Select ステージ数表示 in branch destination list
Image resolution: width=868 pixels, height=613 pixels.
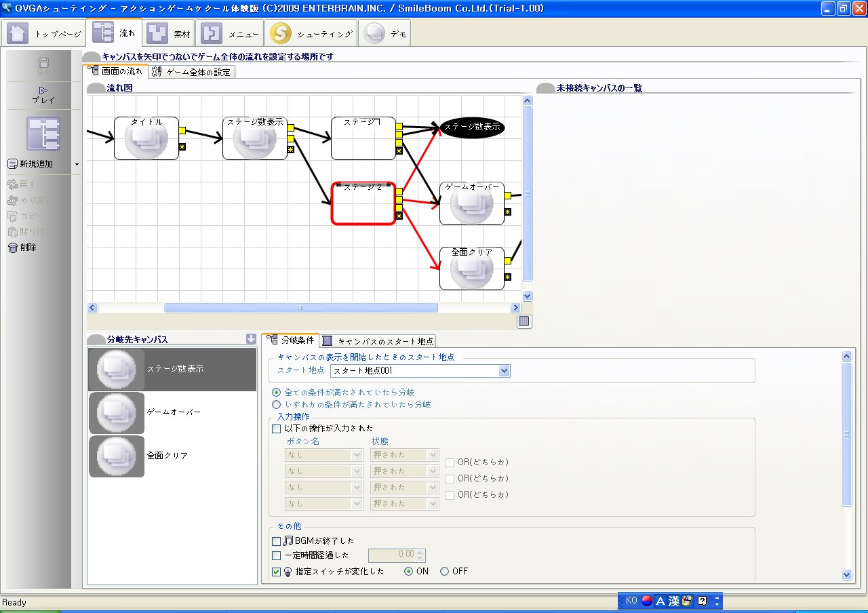[x=172, y=369]
